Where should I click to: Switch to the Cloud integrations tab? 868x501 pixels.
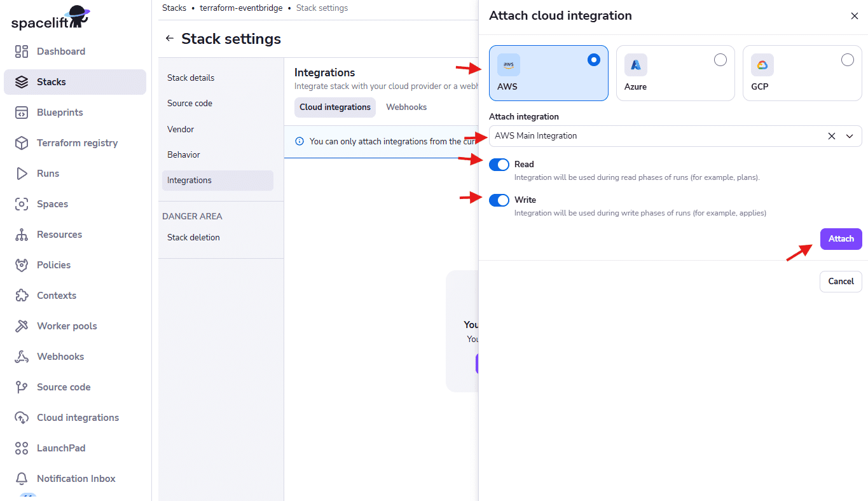click(x=335, y=107)
